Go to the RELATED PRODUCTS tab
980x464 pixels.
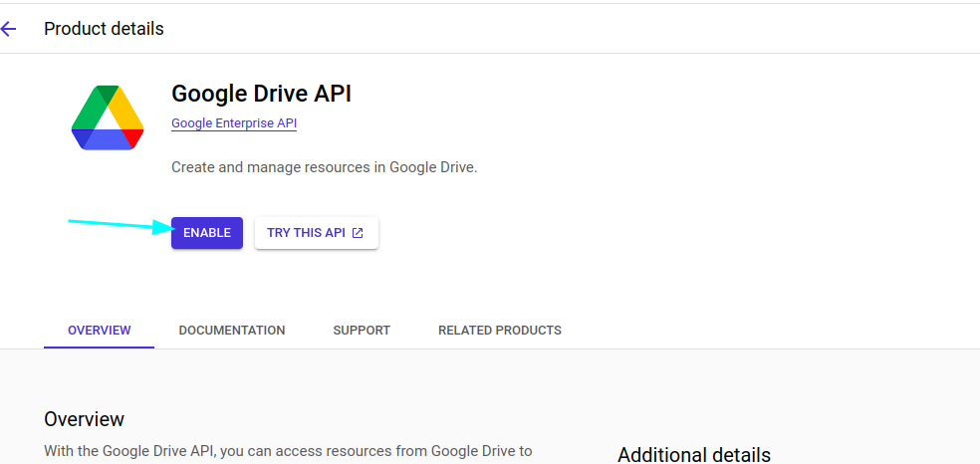pyautogui.click(x=499, y=330)
